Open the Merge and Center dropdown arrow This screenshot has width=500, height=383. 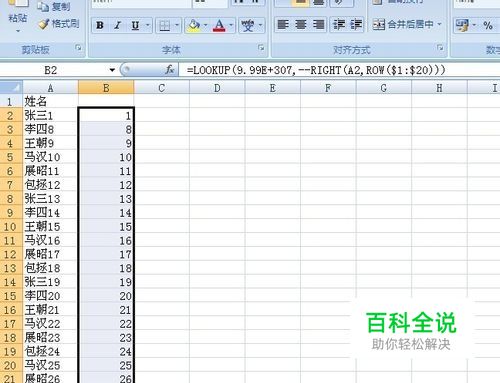[x=439, y=24]
